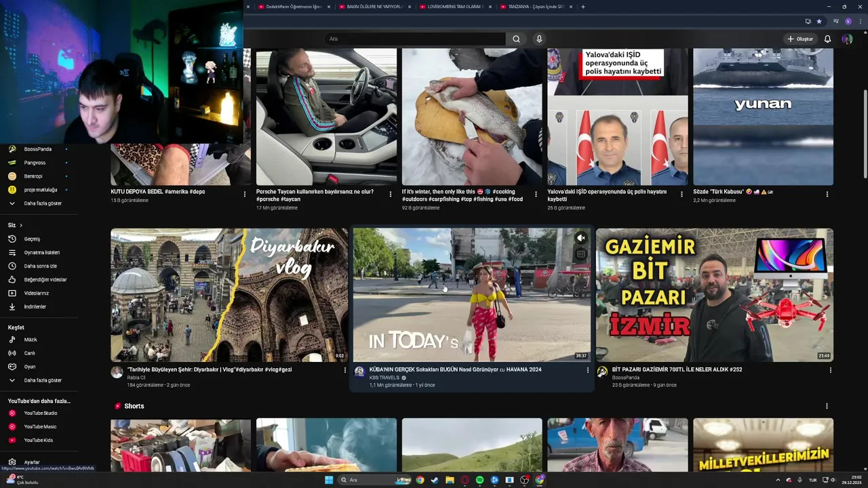Open the Chrome profile icon in toolbar

pyautogui.click(x=848, y=21)
